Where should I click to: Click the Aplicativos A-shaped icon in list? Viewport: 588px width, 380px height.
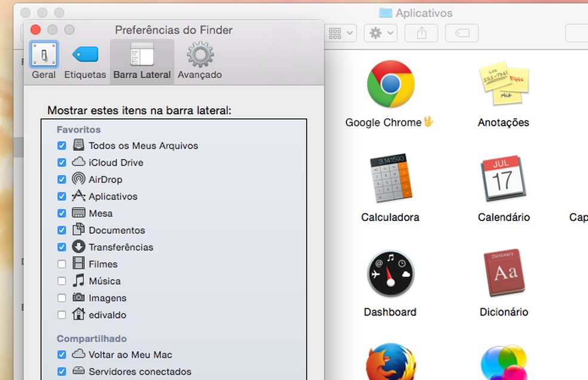(78, 195)
